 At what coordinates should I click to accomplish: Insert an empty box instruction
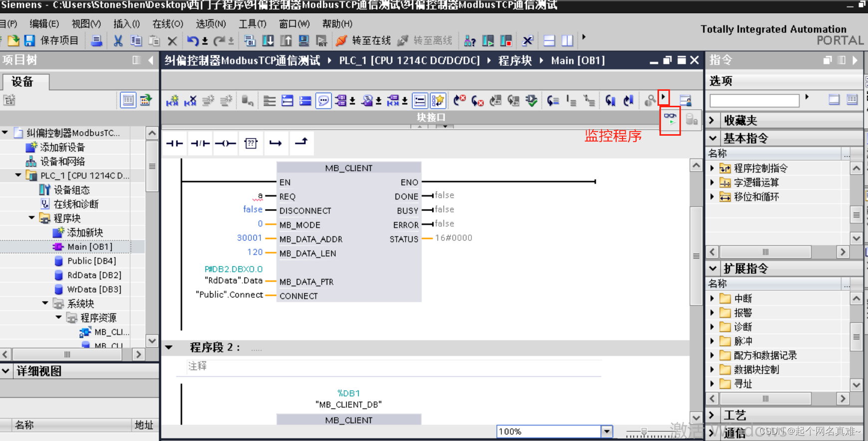click(x=251, y=144)
